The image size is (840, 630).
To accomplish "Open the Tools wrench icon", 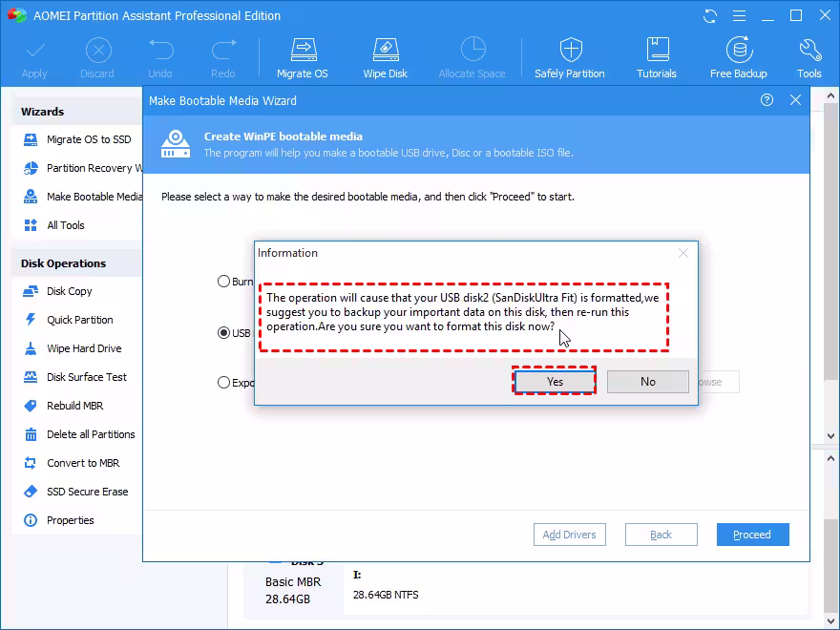I will pyautogui.click(x=809, y=51).
